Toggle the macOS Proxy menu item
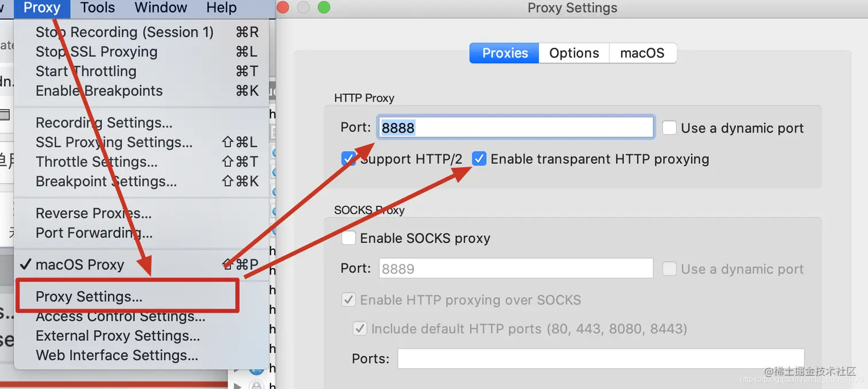 pos(141,264)
